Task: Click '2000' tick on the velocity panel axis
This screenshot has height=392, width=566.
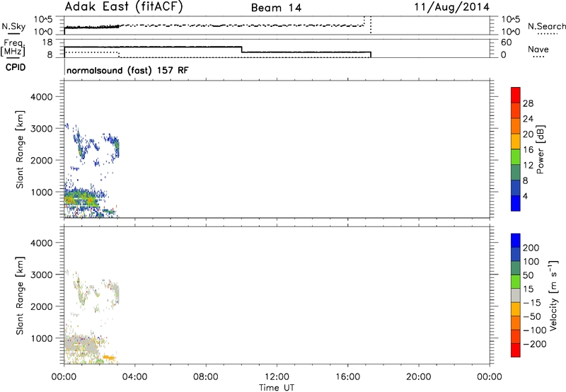Action: click(x=41, y=306)
